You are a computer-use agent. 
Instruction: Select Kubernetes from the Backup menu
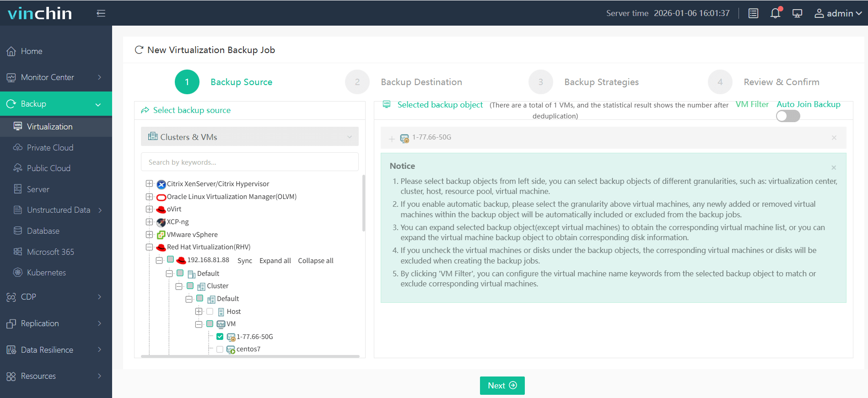(46, 273)
